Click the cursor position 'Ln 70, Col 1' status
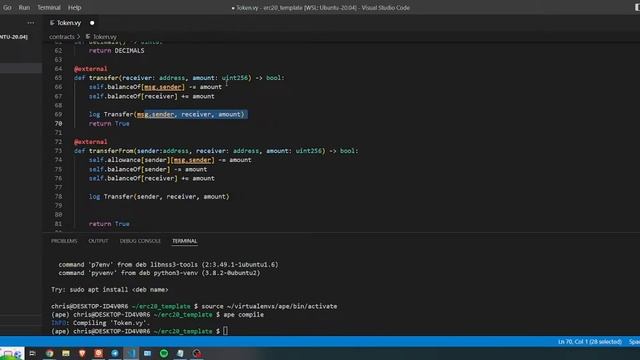Viewport: 640px width, 360px height. coord(590,342)
